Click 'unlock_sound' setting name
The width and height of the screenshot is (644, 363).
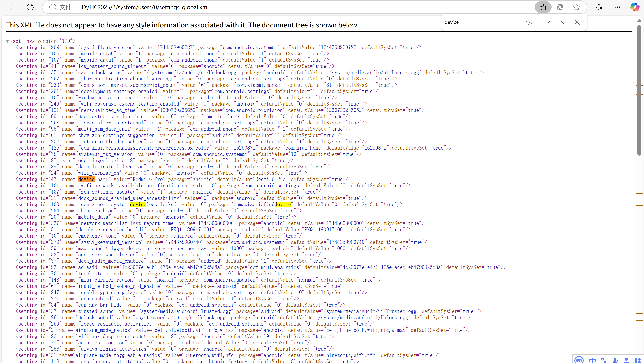pos(95,318)
